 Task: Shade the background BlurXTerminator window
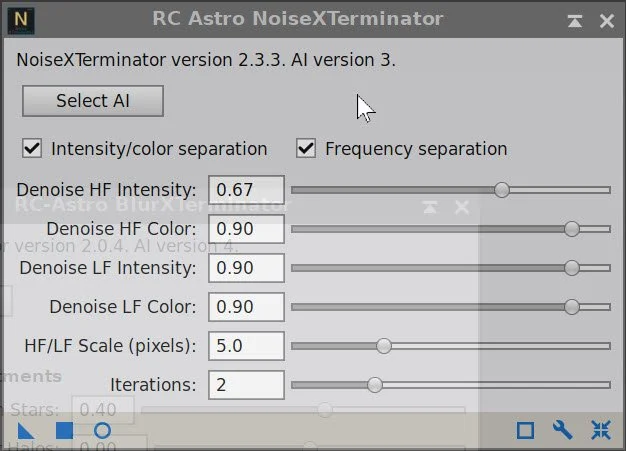[x=430, y=207]
